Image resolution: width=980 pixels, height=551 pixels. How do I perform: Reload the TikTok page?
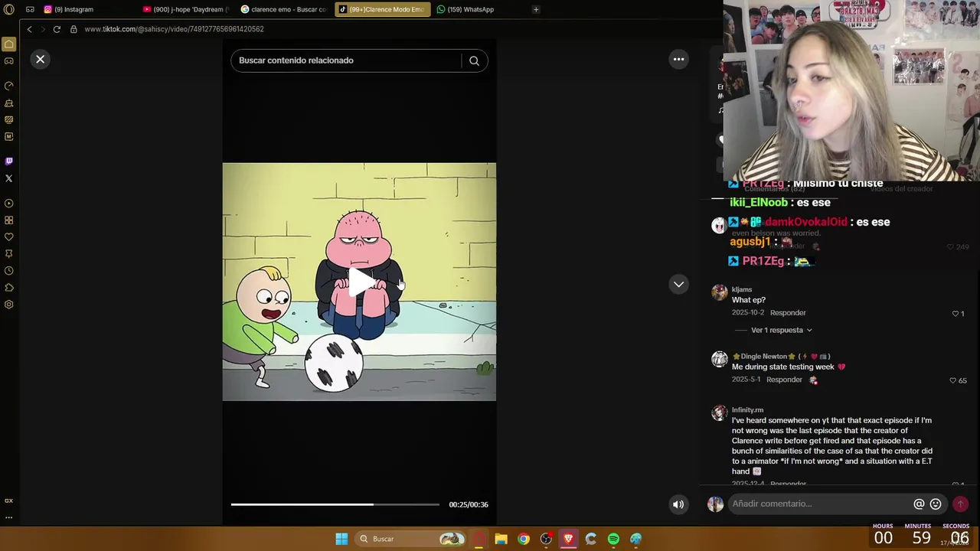pyautogui.click(x=57, y=29)
